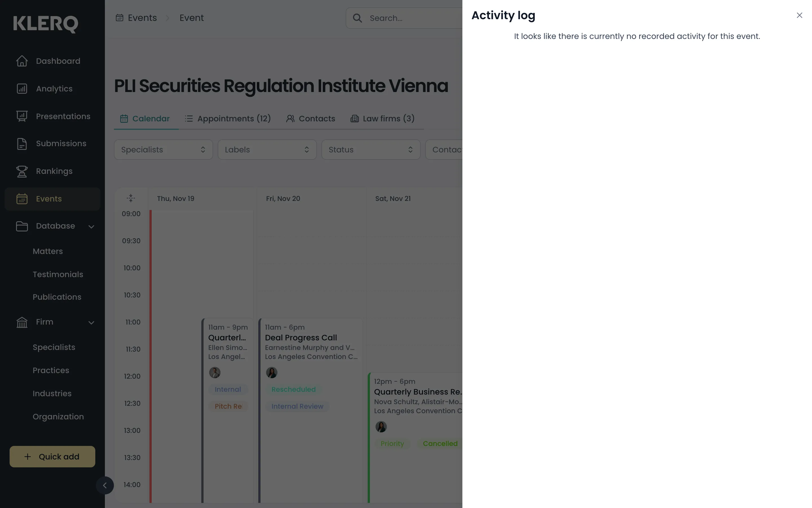Close the Activity log panel
This screenshot has width=812, height=508.
[799, 16]
